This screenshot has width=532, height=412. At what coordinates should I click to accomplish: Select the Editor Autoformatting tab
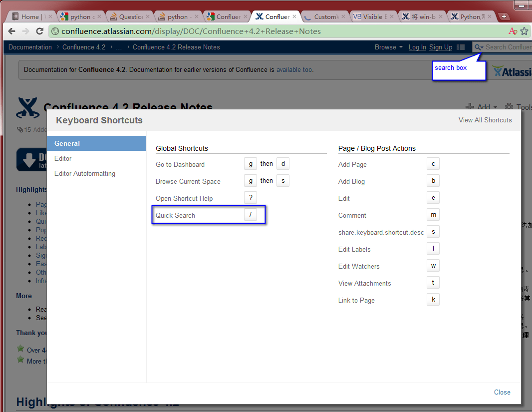click(x=96, y=173)
